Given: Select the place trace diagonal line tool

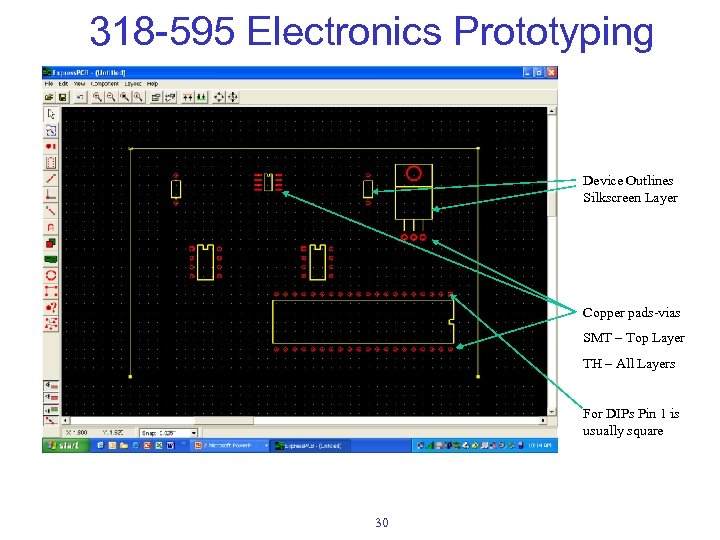Looking at the screenshot, I should pyautogui.click(x=51, y=179).
